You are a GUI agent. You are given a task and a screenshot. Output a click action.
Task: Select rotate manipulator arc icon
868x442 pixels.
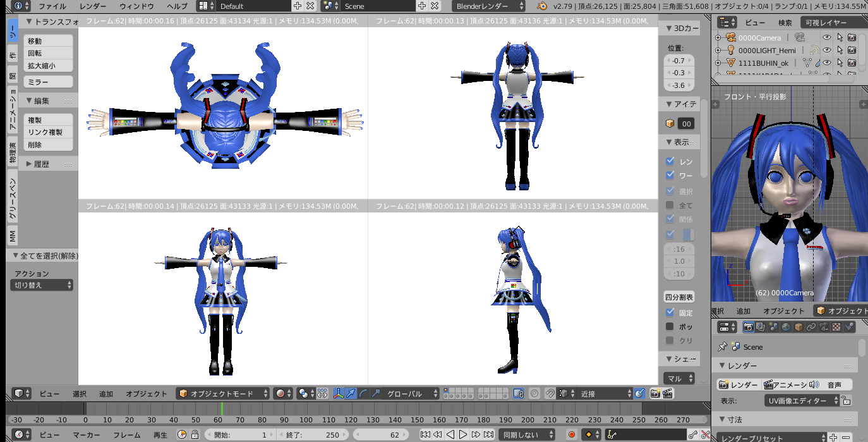coord(364,393)
